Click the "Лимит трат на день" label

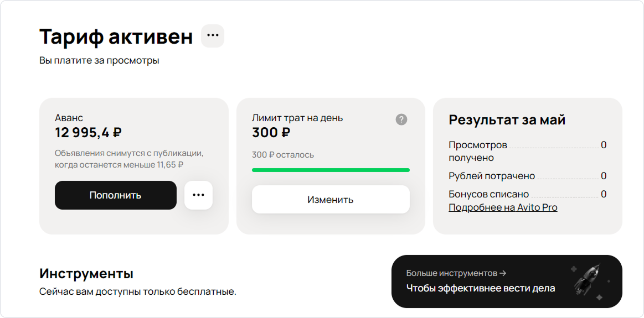297,118
